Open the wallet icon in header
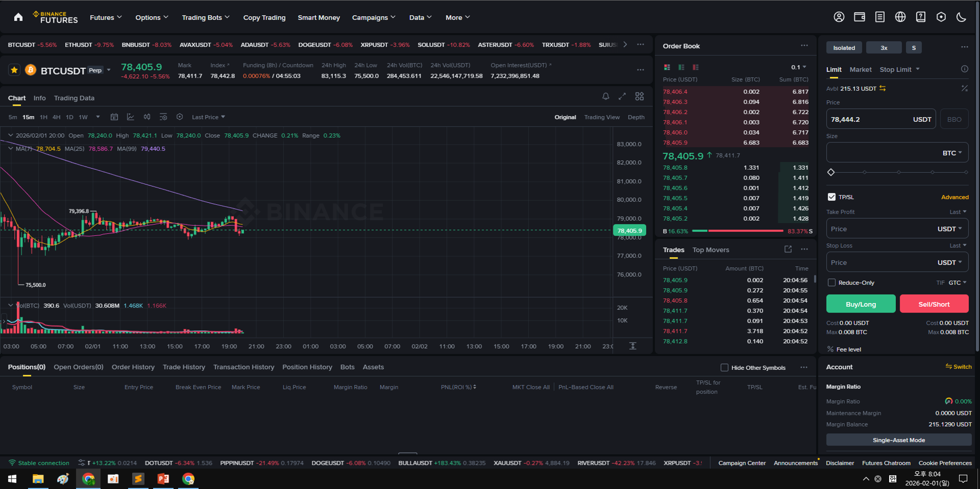This screenshot has width=980, height=489. pyautogui.click(x=860, y=17)
